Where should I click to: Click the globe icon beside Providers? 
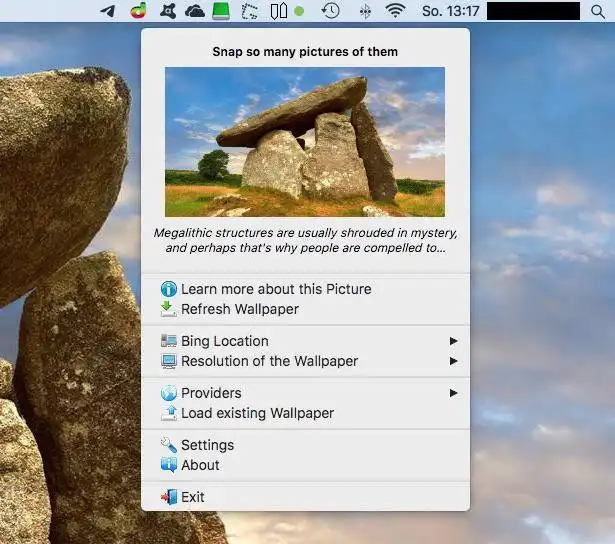pyautogui.click(x=169, y=393)
